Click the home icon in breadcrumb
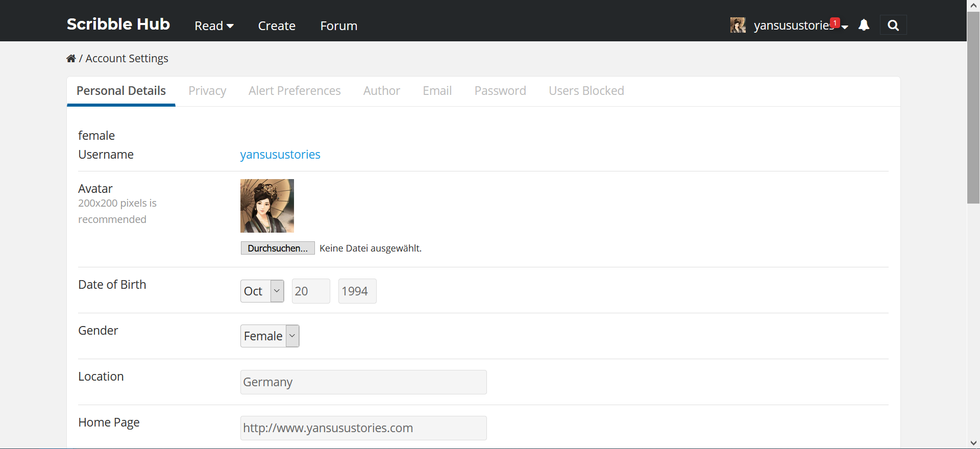This screenshot has width=980, height=449. click(x=71, y=59)
